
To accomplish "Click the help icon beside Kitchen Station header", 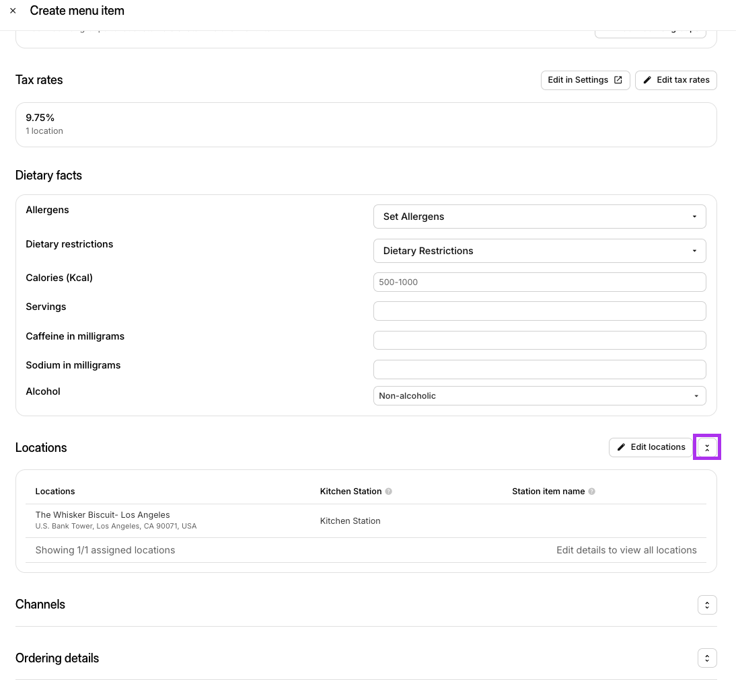I will (x=389, y=492).
